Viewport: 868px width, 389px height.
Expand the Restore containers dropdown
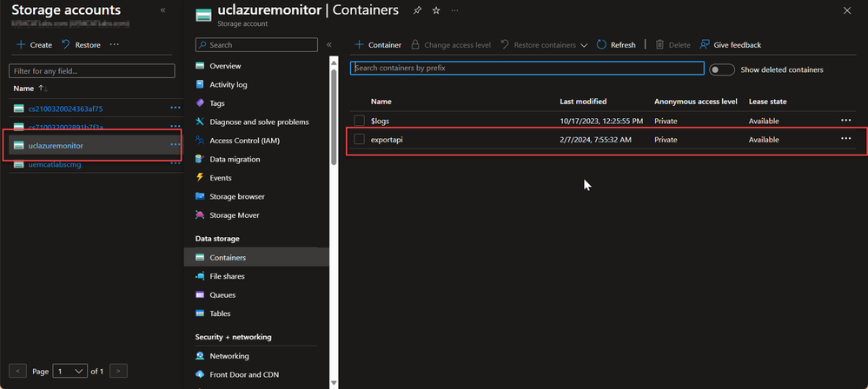point(583,45)
